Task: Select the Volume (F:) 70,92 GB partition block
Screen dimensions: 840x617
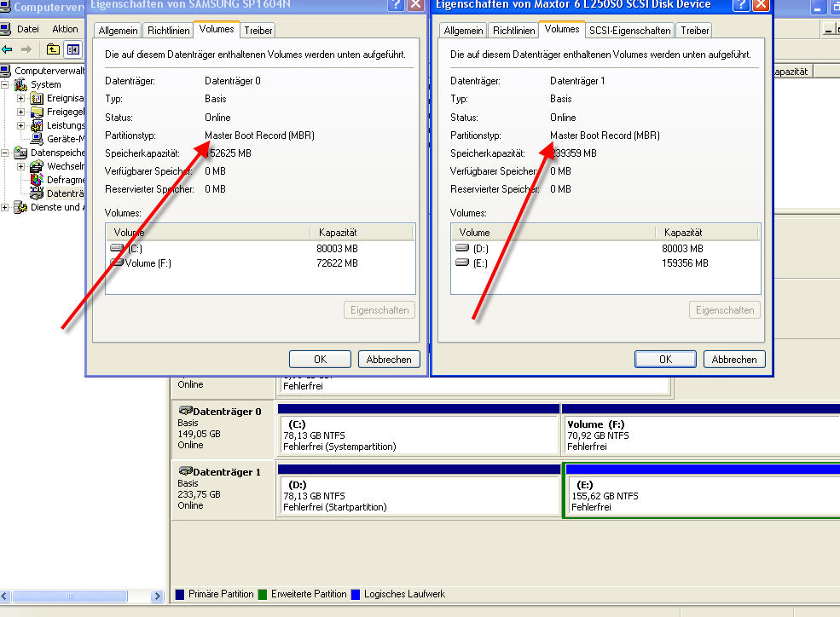Action: [701, 431]
